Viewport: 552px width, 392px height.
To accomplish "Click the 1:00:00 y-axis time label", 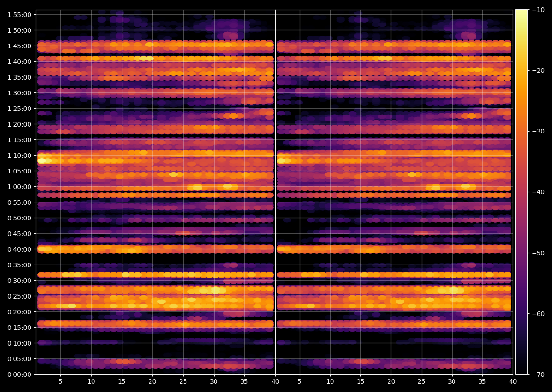I will (19, 187).
